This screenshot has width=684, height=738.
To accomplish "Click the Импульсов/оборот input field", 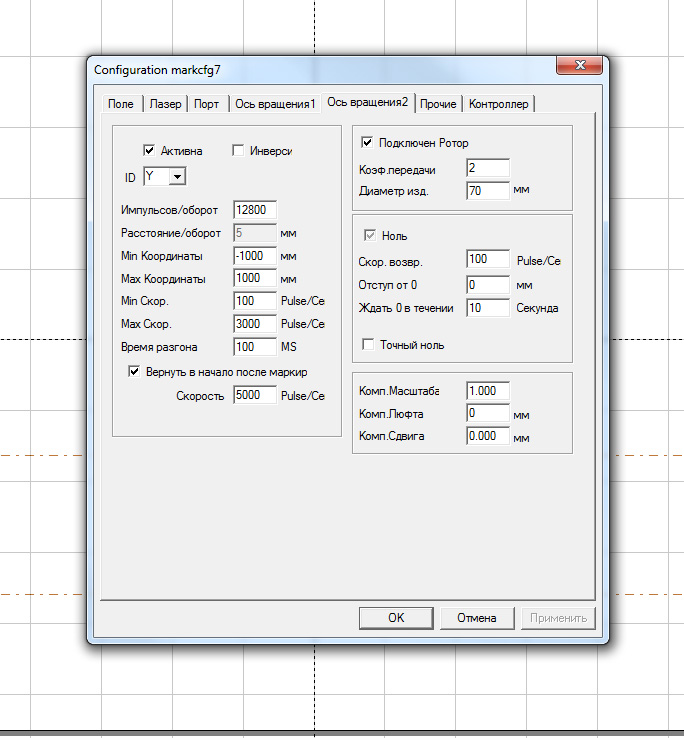I will point(254,210).
